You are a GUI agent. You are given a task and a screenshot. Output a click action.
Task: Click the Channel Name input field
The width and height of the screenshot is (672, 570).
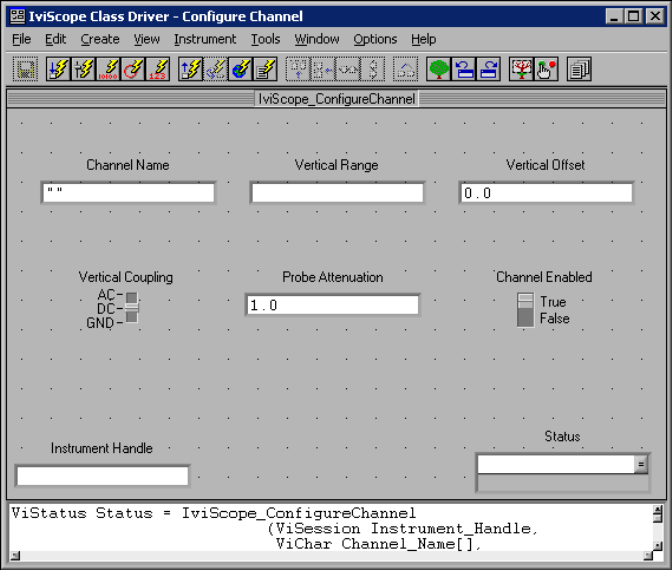(x=128, y=193)
